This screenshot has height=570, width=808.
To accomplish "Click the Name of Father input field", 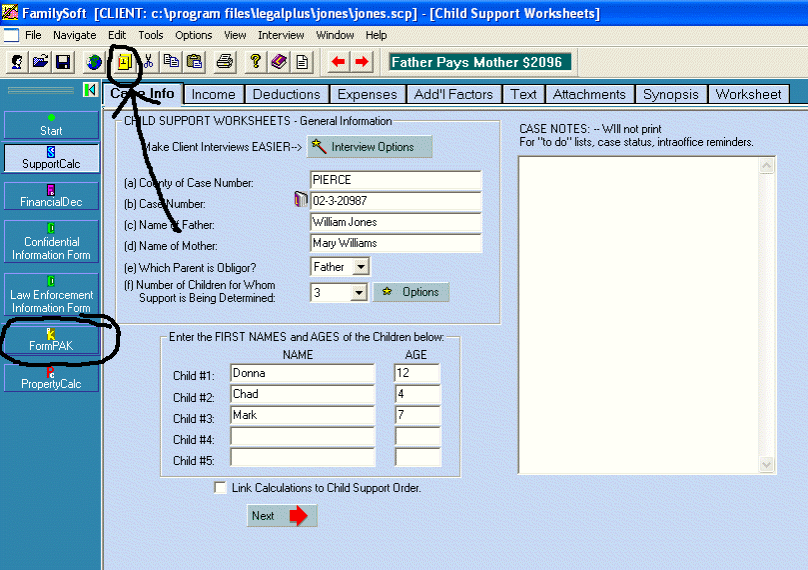I will [x=396, y=222].
